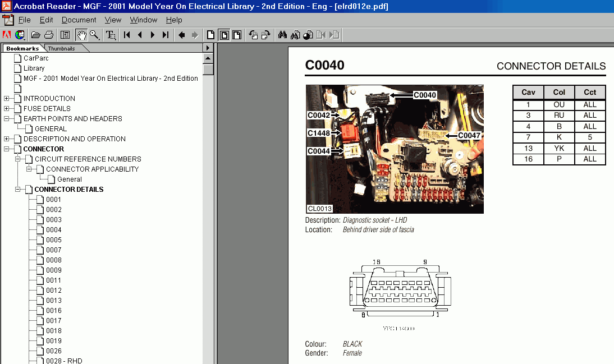
Task: Click the Acrobat document icon beside File menu
Action: point(8,20)
